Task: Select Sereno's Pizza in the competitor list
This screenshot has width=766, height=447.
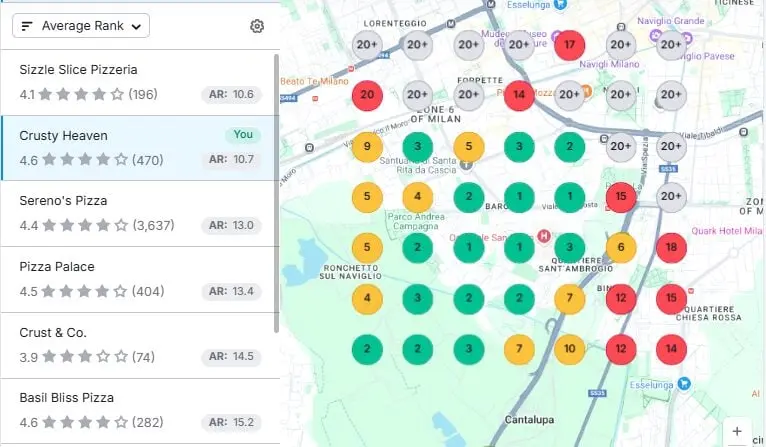Action: pyautogui.click(x=140, y=213)
